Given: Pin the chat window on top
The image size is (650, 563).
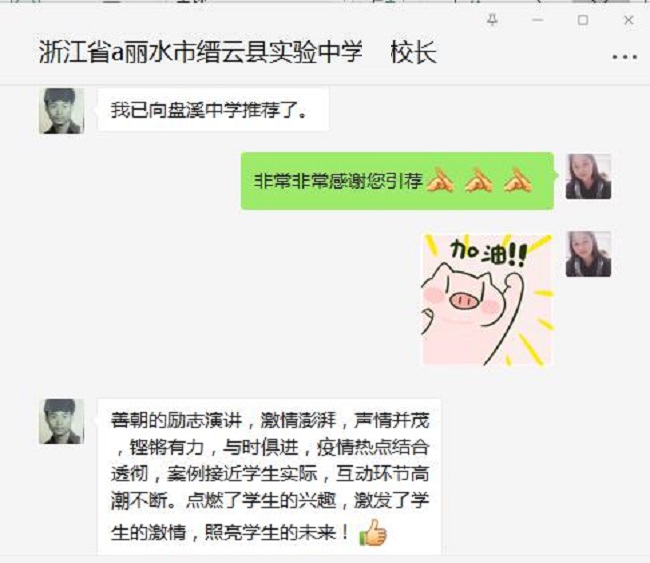Looking at the screenshot, I should (x=492, y=20).
